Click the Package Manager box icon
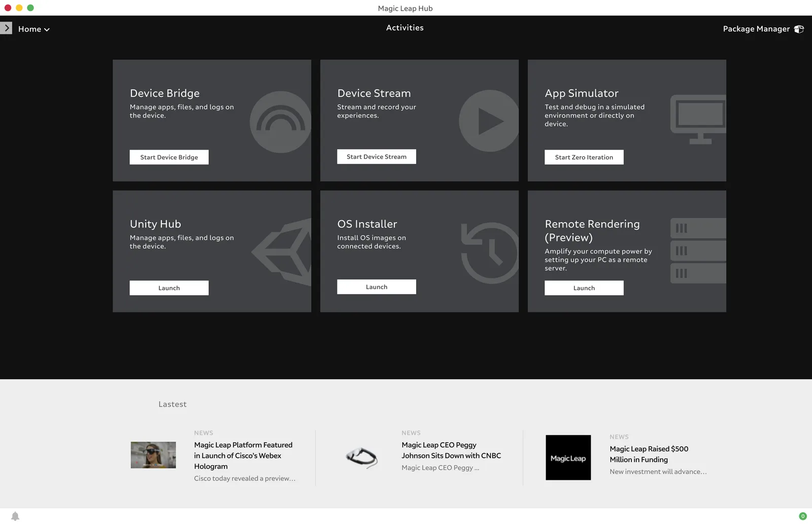 point(799,29)
